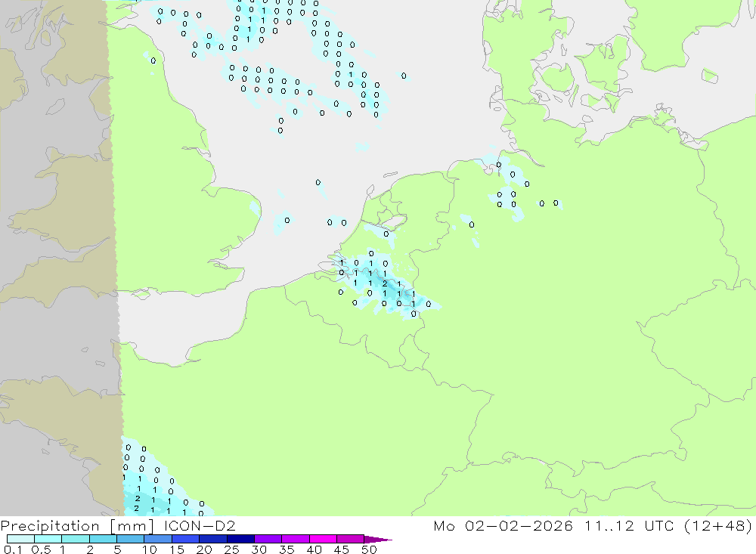Image resolution: width=756 pixels, height=554 pixels.
Task: Click the 'Precipitation [mm]' title text
Action: pyautogui.click(x=77, y=526)
